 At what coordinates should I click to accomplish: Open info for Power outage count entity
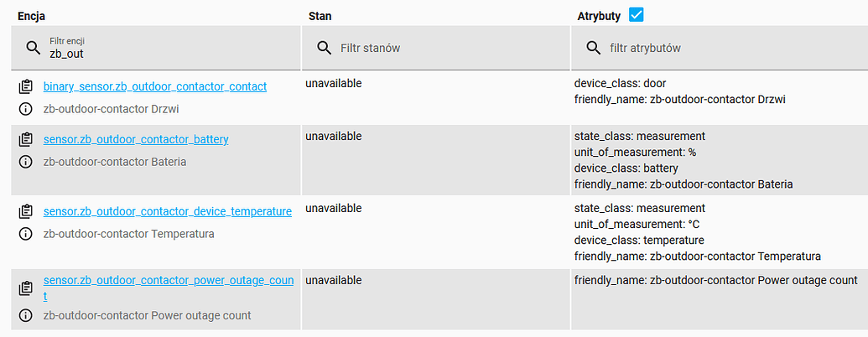25,315
